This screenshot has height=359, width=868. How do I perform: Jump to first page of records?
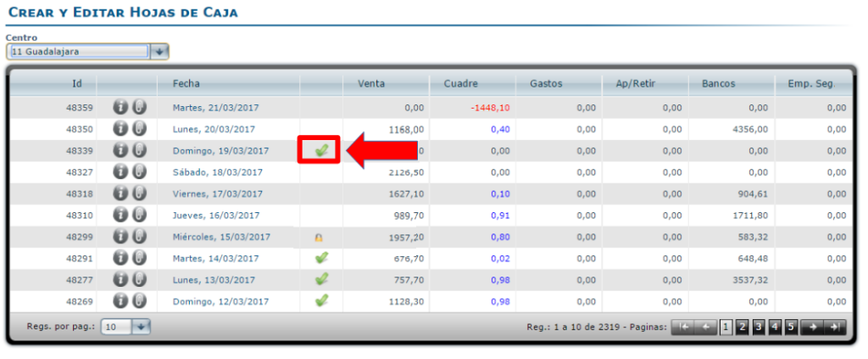(x=682, y=327)
